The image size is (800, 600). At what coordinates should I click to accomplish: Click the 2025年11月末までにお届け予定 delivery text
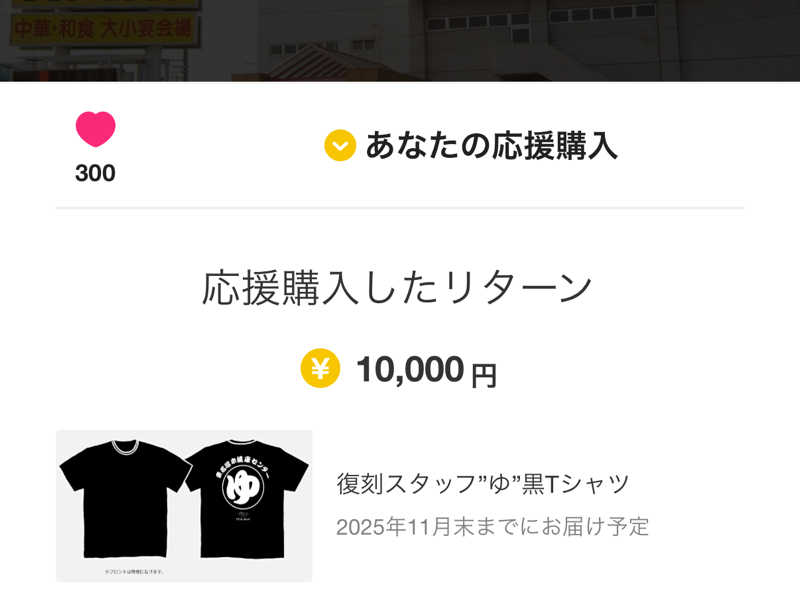(x=492, y=526)
